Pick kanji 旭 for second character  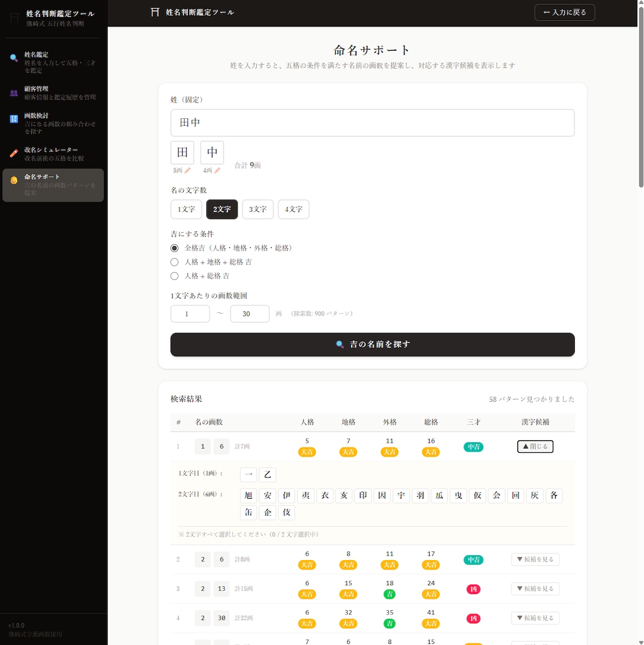(x=249, y=496)
